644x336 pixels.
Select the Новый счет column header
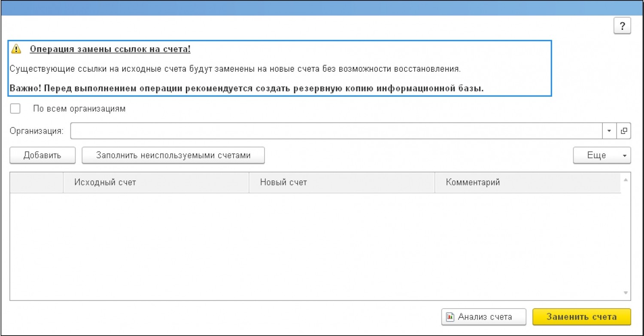pos(342,183)
